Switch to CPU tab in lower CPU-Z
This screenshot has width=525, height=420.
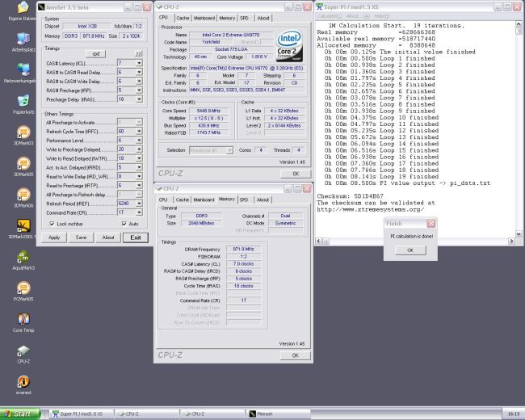[163, 199]
